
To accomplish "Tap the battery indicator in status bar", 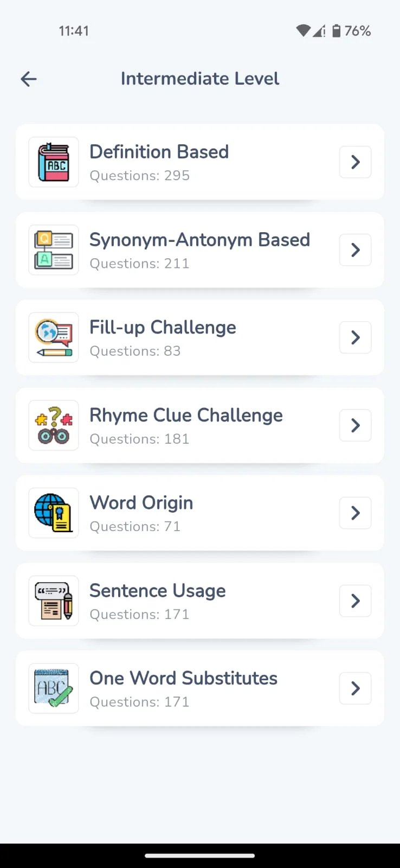I will point(337,31).
